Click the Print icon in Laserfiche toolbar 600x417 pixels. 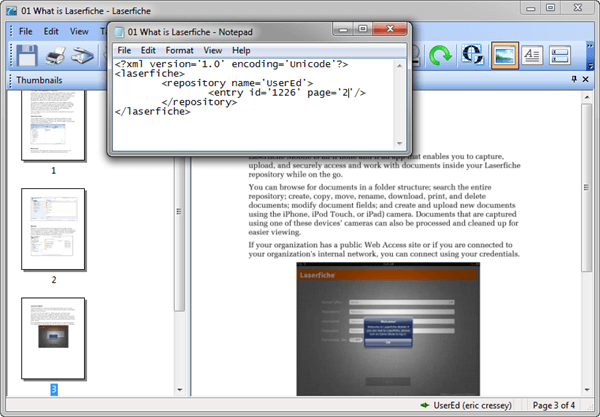pos(55,56)
